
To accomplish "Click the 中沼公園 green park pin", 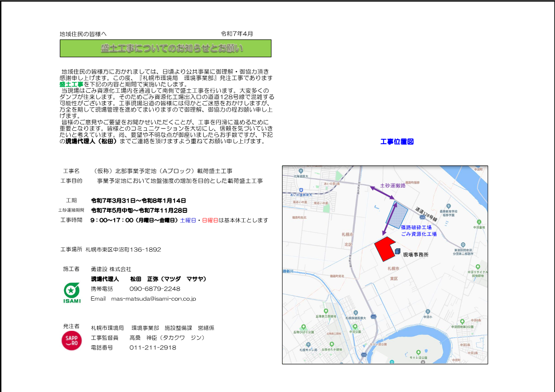I will coord(355,327).
